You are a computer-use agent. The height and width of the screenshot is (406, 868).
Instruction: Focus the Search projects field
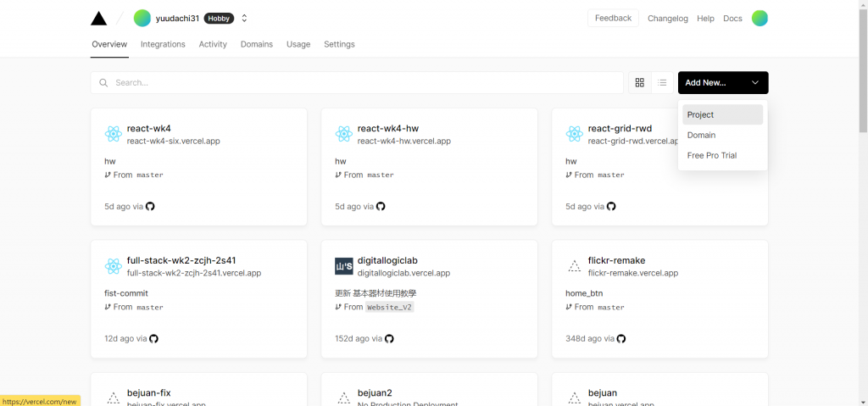[x=357, y=82]
